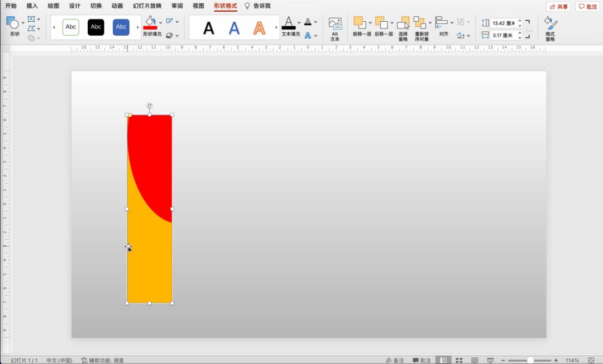The height and width of the screenshot is (364, 603).
Task: Show next shape styles with right chevron
Action: coord(138,27)
